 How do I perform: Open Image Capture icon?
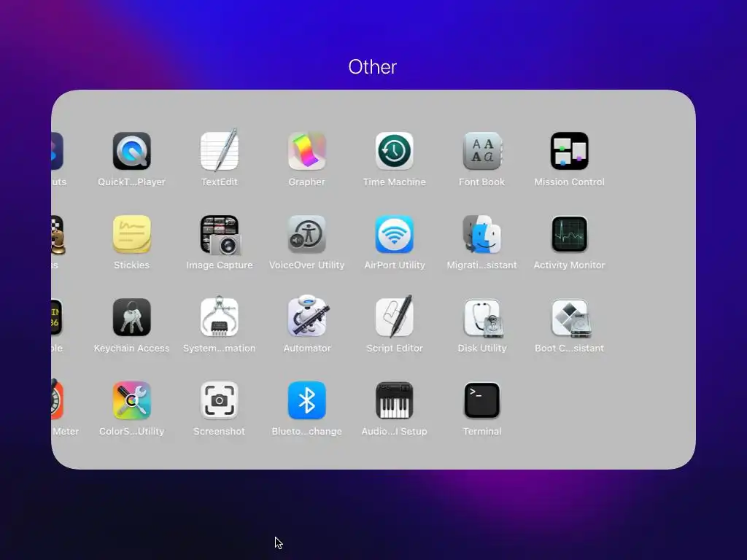(x=220, y=235)
